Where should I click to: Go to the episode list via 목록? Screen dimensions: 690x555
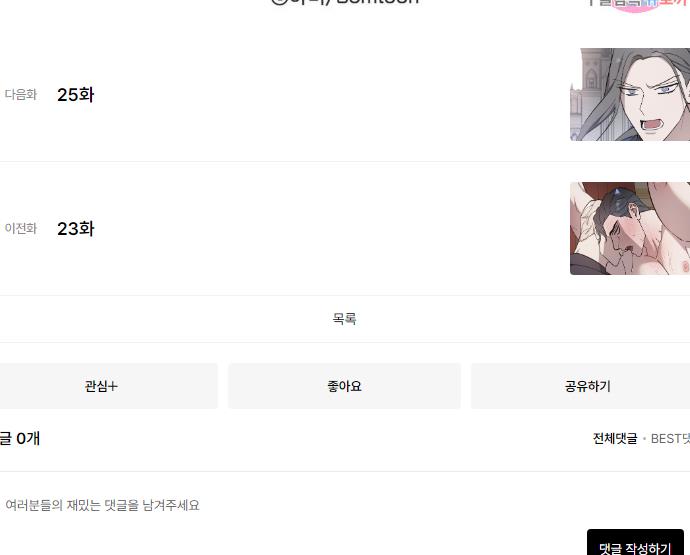(344, 319)
